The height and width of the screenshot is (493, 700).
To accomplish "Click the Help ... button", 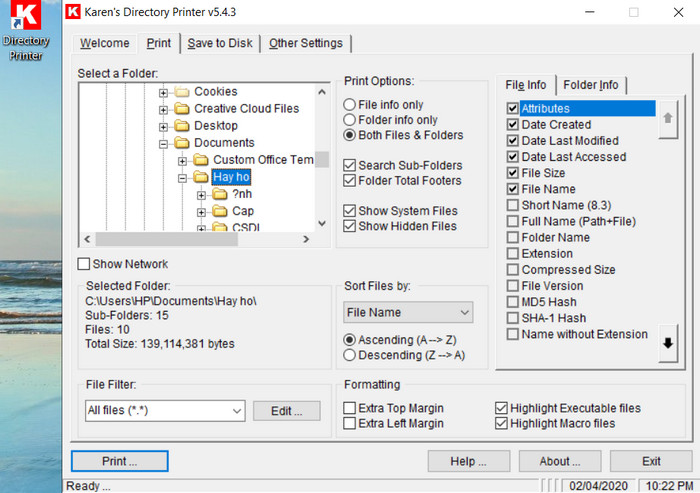I will point(468,461).
